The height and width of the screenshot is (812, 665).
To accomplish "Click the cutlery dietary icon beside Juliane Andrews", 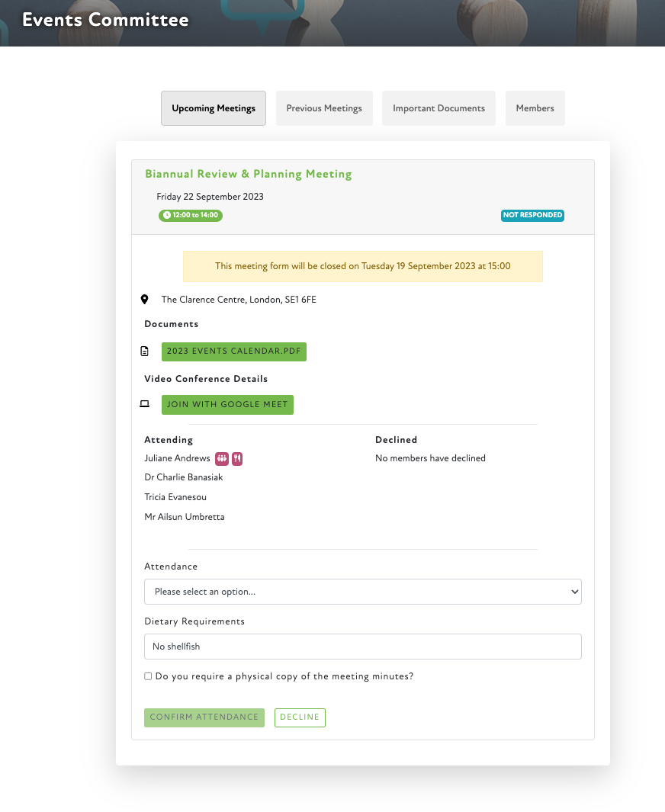I will tap(237, 458).
